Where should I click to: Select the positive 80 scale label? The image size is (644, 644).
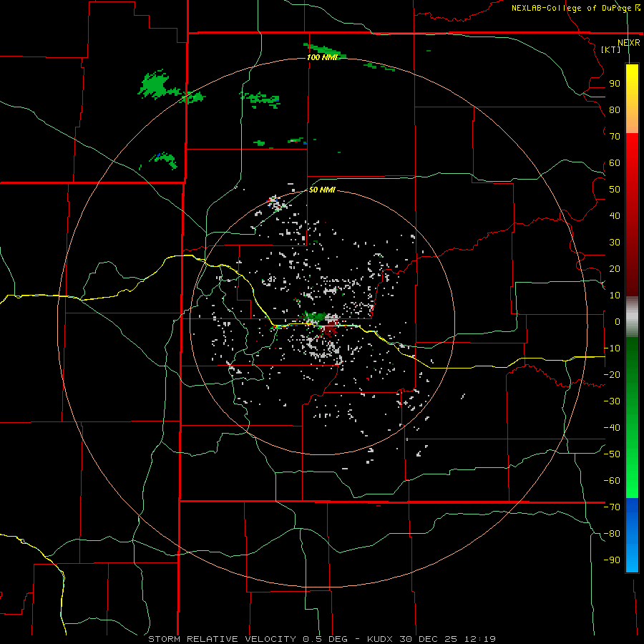pos(615,110)
